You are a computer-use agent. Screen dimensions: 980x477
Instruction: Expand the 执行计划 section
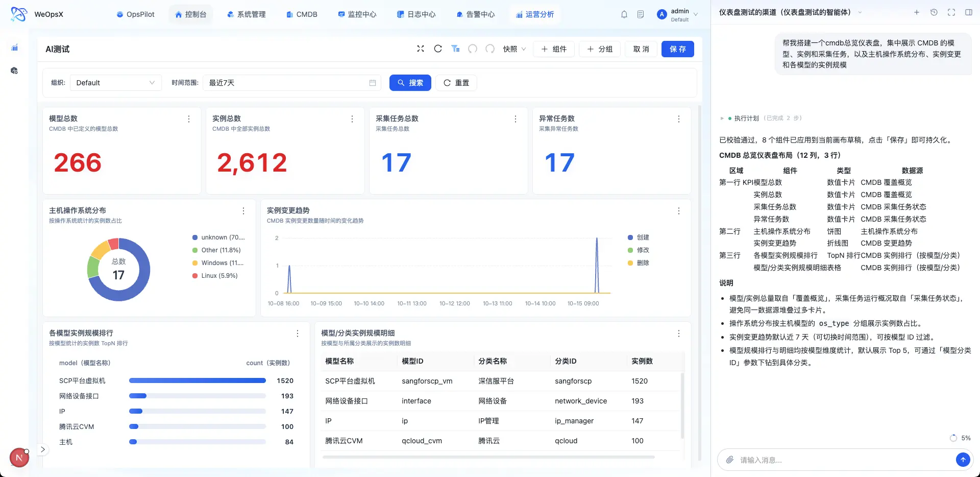[722, 118]
